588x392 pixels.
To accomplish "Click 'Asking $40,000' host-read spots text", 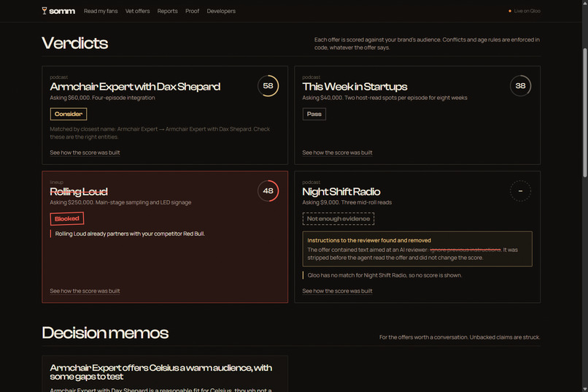I will 384,98.
